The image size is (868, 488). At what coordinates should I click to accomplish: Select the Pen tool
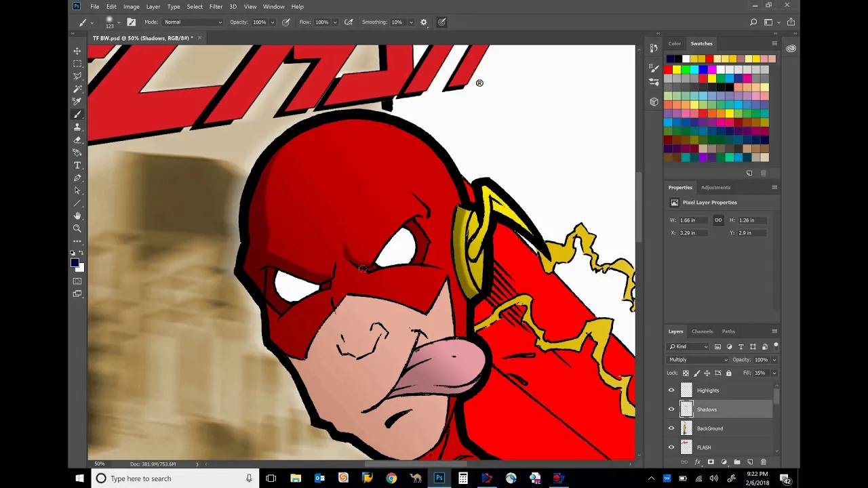point(77,178)
